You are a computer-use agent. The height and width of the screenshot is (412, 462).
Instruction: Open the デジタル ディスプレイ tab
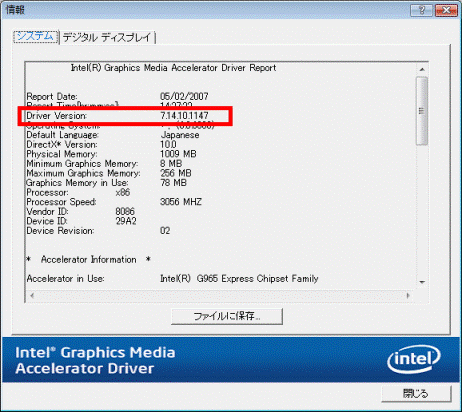[107, 37]
